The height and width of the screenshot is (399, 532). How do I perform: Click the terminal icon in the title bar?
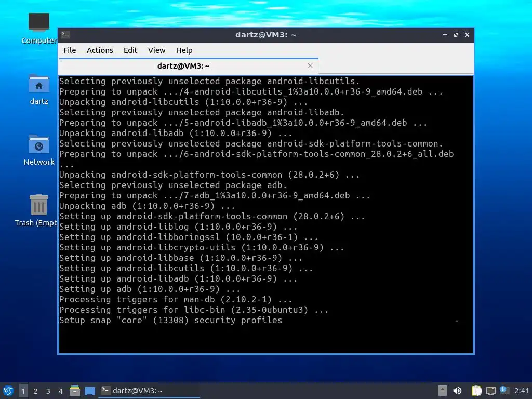click(65, 35)
